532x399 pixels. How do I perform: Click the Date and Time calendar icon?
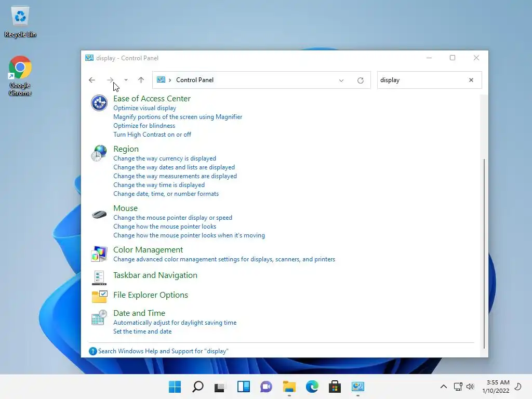pos(99,317)
